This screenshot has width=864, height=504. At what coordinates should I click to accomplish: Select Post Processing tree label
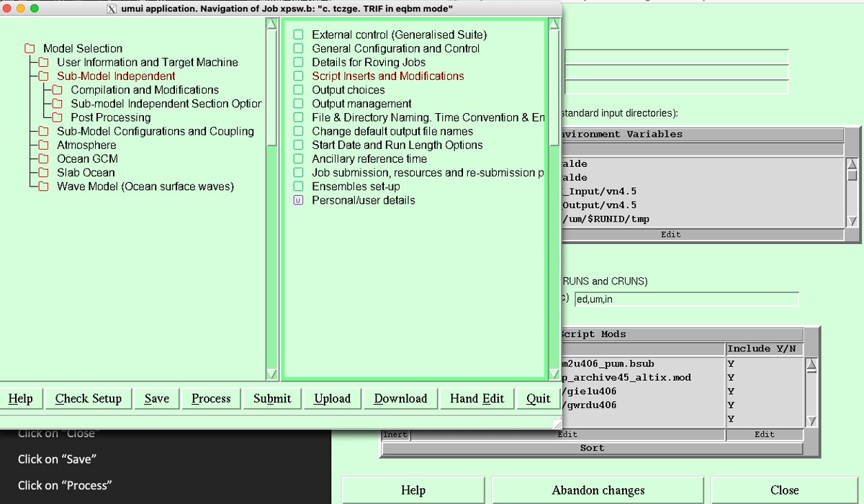[111, 117]
